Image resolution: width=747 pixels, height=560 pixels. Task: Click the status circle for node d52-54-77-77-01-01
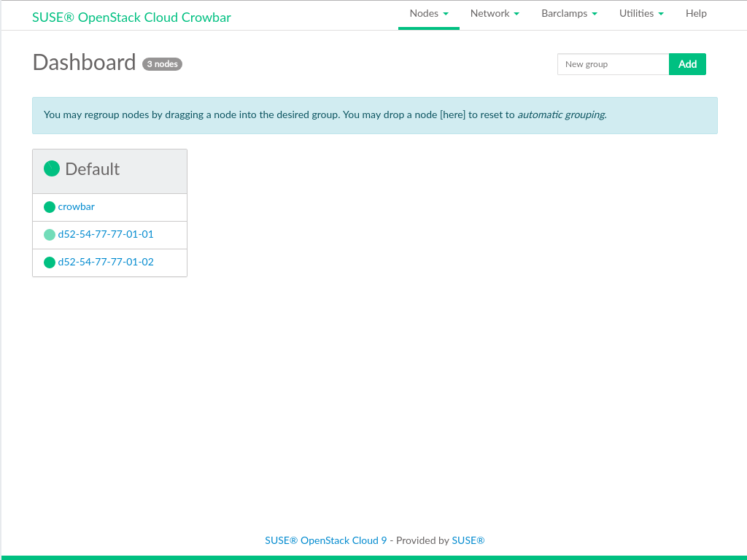coord(50,235)
